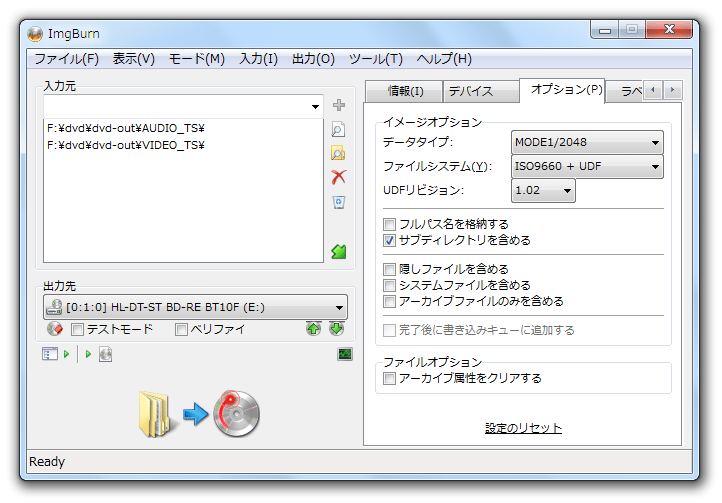Click 設定のリセット link
This screenshot has width=722, height=503.
523,428
